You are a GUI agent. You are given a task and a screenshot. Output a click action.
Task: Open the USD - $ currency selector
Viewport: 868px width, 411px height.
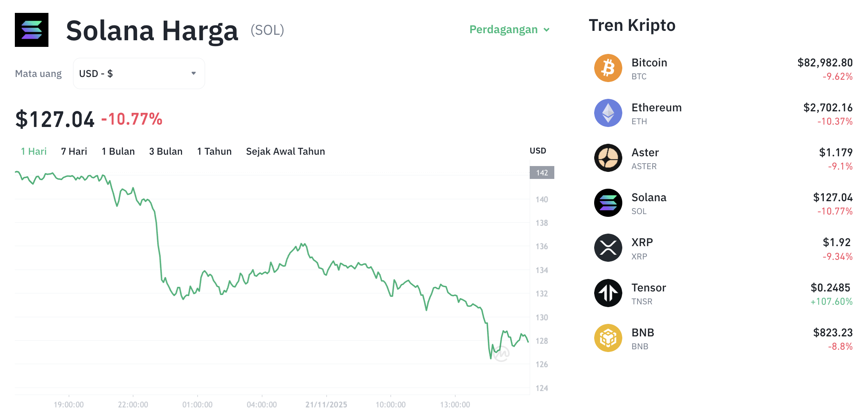tap(138, 73)
